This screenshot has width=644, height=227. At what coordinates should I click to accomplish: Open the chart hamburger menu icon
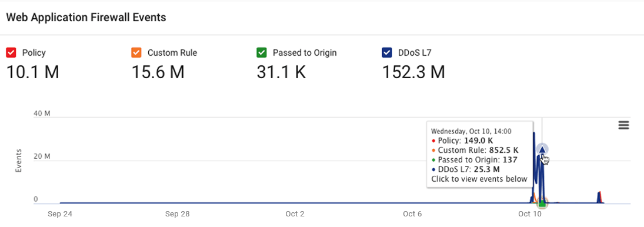pos(623,126)
